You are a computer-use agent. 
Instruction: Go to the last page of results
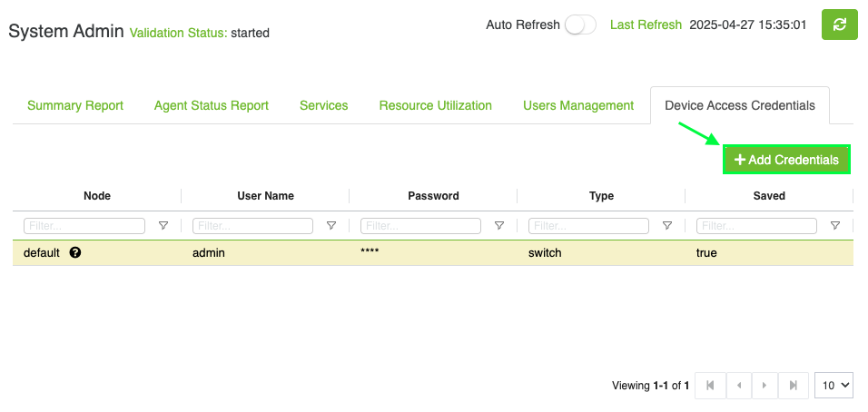(794, 386)
